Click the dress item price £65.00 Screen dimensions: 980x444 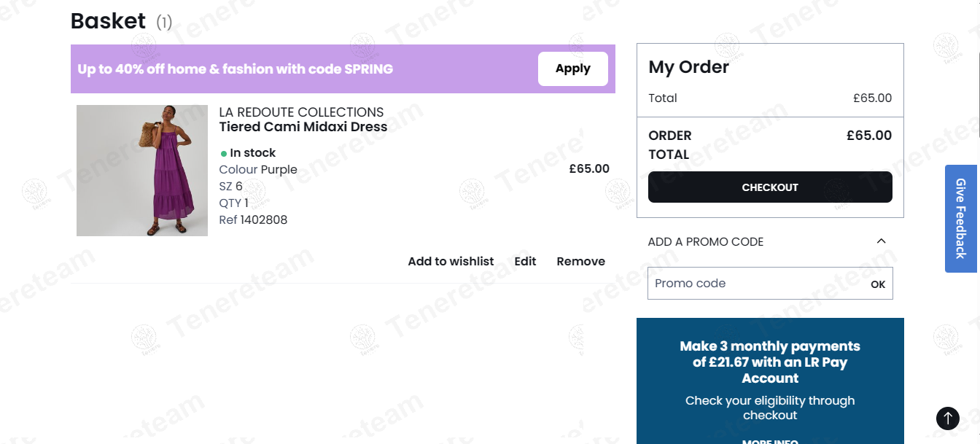pyautogui.click(x=588, y=169)
